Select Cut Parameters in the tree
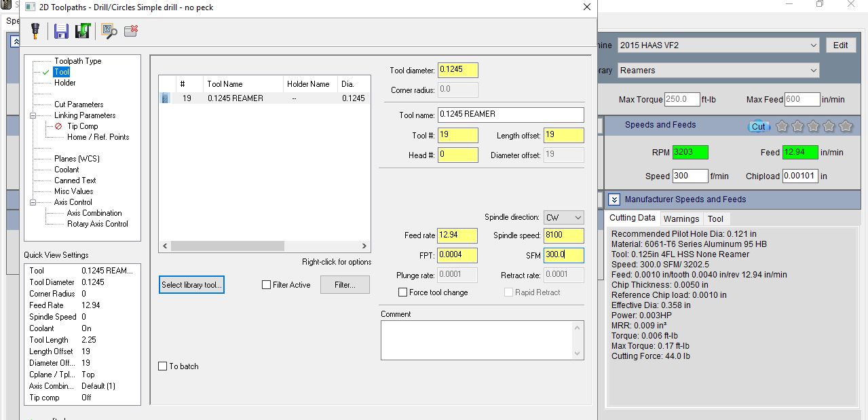The image size is (868, 420). (79, 104)
